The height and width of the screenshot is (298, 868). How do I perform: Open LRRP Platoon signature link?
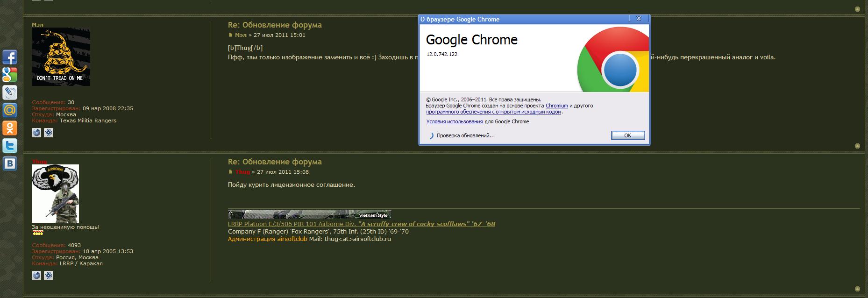362,224
